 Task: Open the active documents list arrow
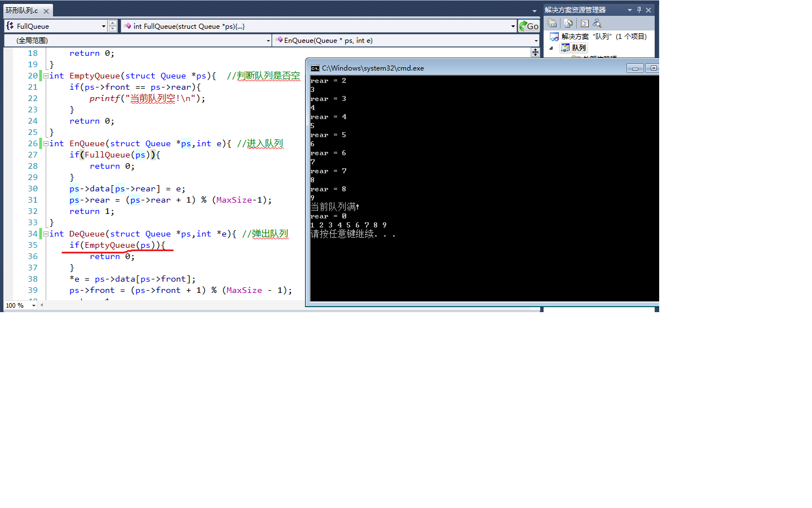[535, 11]
